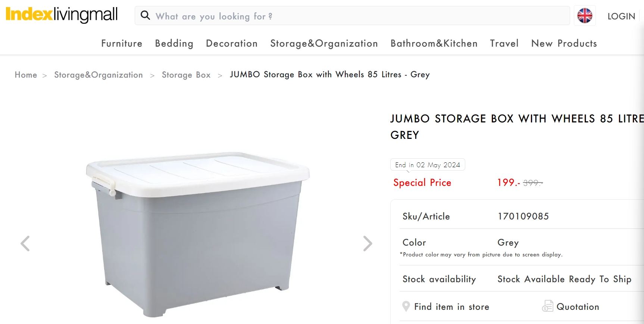
Task: Click the grey storage box product image
Action: coord(198,234)
